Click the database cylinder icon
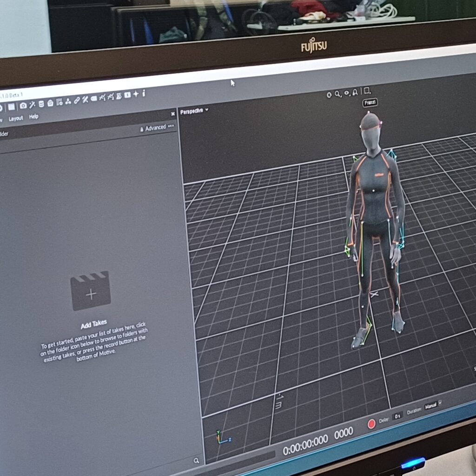Screen dimensions: 476x476 click(x=41, y=104)
